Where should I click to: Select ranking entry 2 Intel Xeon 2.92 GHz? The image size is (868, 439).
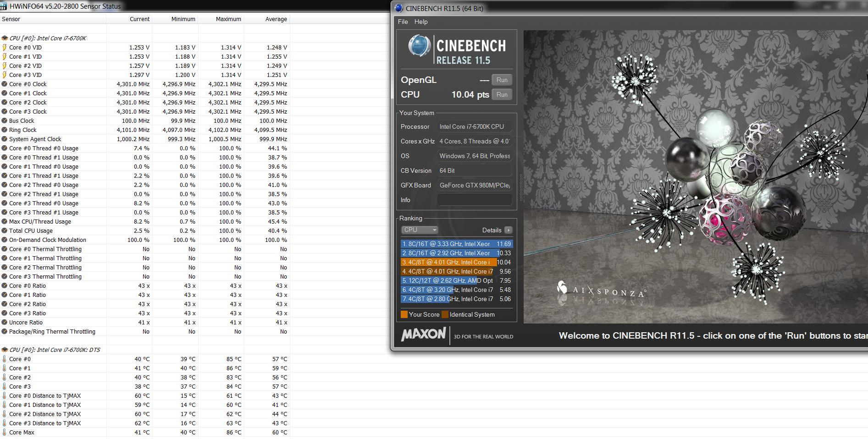point(457,253)
